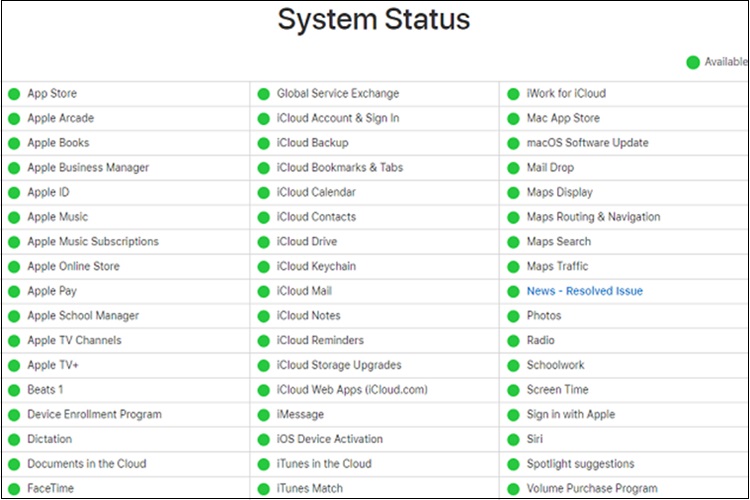
Task: Click the green dot beside Siri
Action: click(x=513, y=440)
